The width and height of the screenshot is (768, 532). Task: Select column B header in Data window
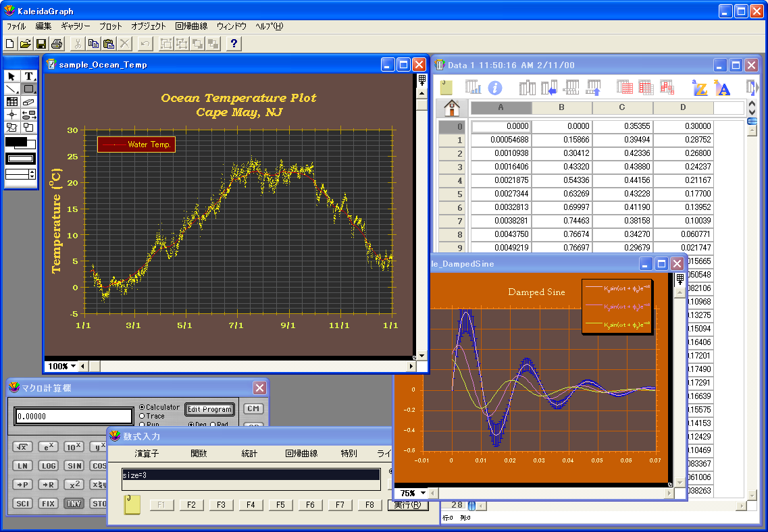point(561,107)
